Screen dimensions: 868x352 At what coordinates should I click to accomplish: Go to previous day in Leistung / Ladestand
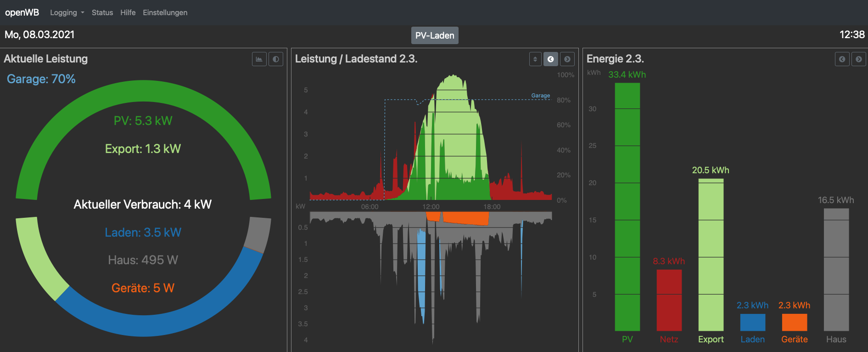551,59
